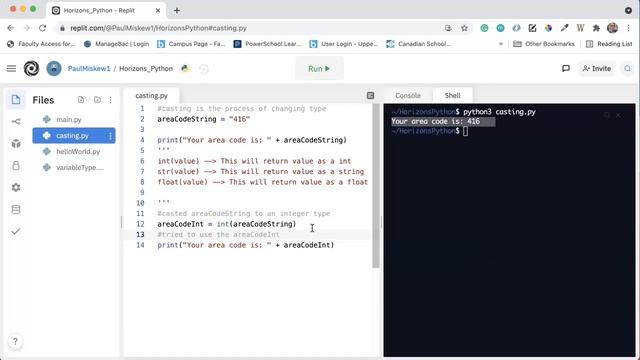
Task: Open Other Bookmarks folder
Action: [544, 44]
